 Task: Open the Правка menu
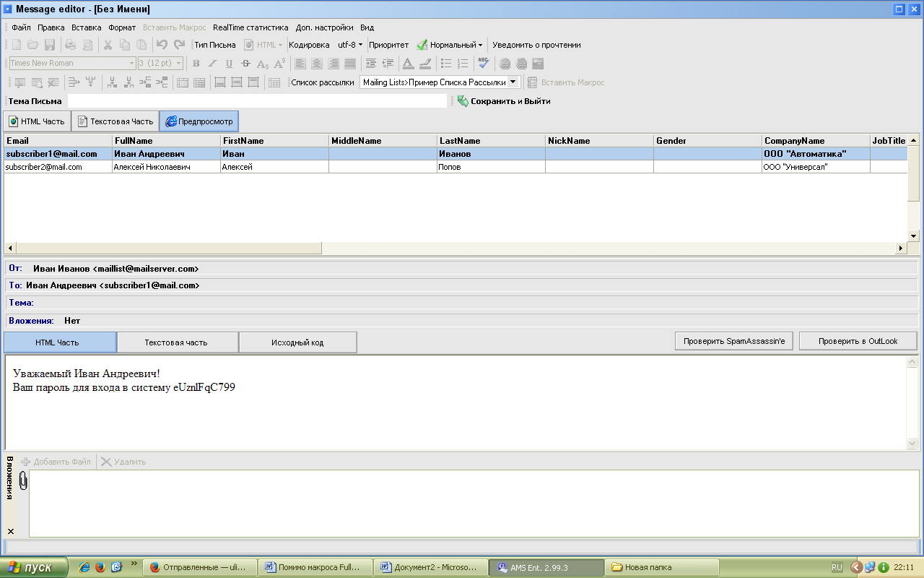click(x=51, y=27)
